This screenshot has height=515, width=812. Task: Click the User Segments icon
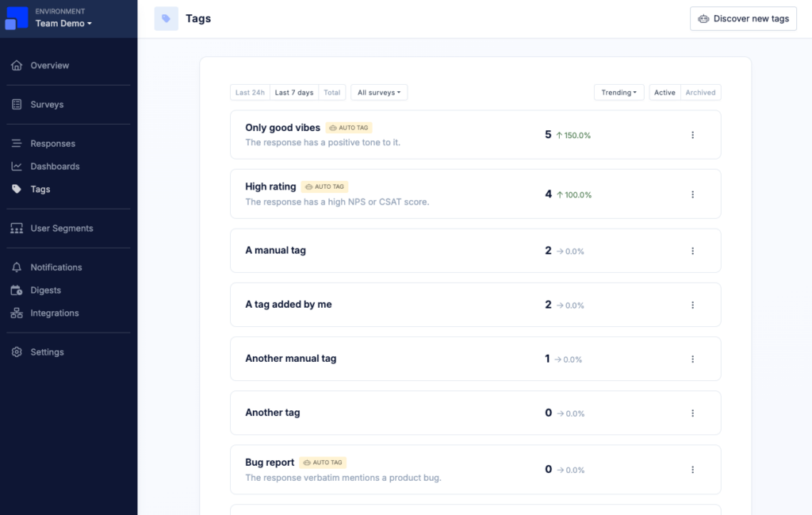[x=17, y=228]
